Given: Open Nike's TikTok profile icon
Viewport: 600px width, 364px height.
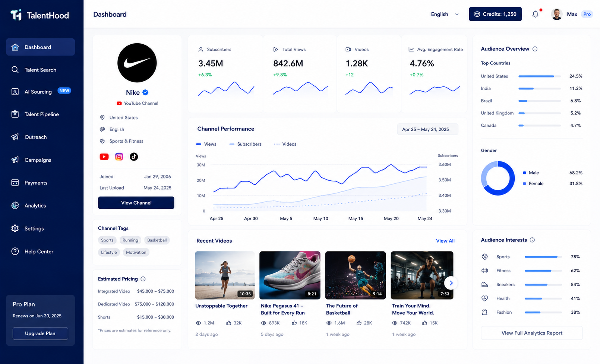Looking at the screenshot, I should 134,156.
